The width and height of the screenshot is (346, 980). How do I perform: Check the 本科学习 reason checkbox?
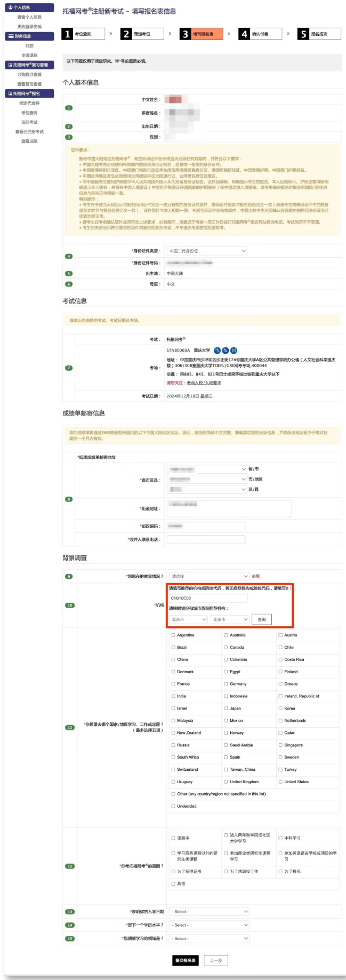280,838
